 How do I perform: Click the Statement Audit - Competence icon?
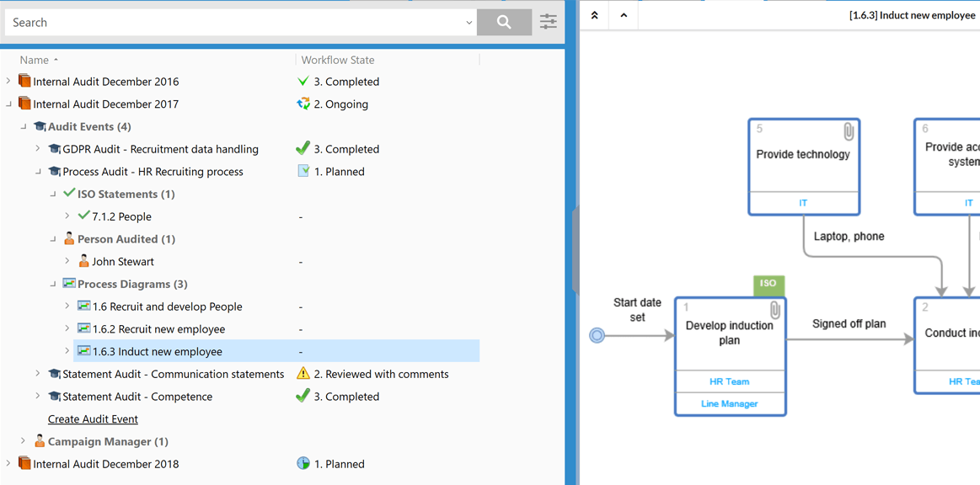[55, 397]
